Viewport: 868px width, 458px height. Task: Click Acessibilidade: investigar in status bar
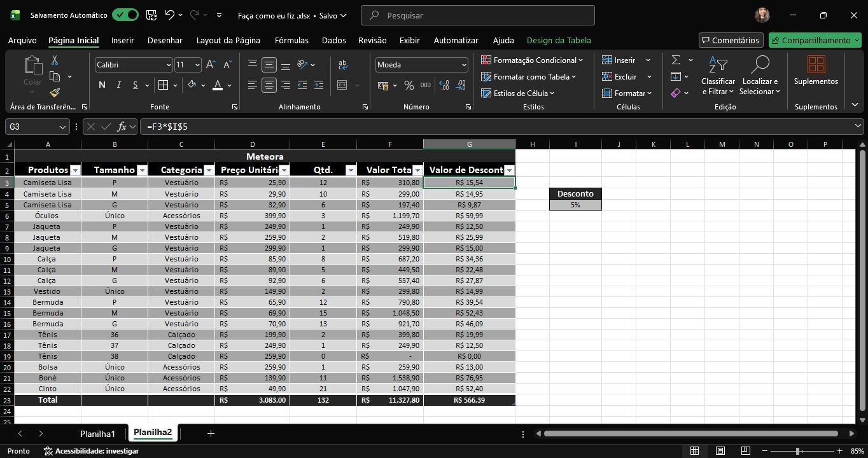click(91, 451)
